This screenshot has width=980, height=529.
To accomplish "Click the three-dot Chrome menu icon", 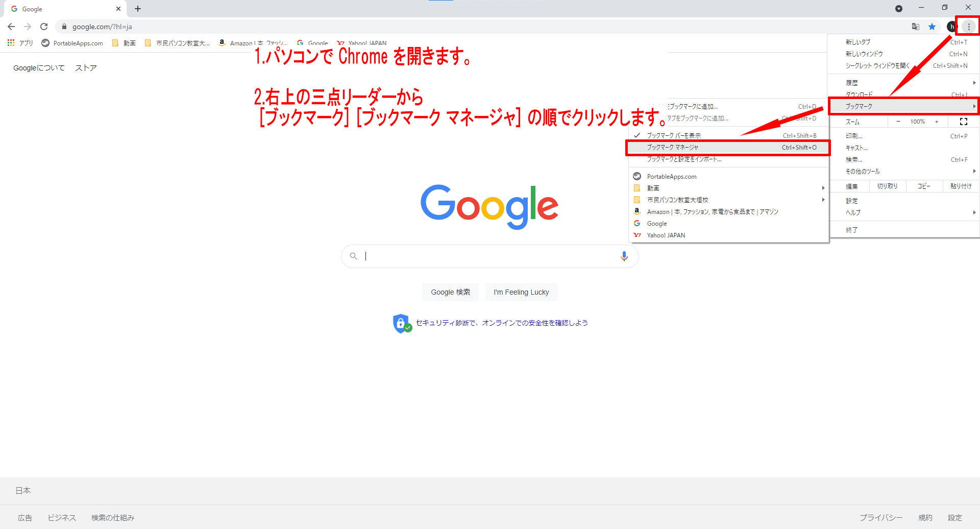I will pyautogui.click(x=968, y=27).
